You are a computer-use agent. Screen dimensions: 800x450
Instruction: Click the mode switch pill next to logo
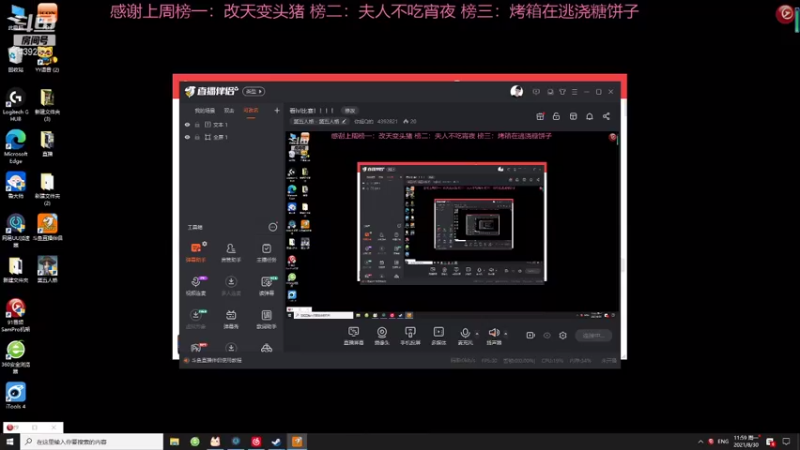(x=254, y=91)
